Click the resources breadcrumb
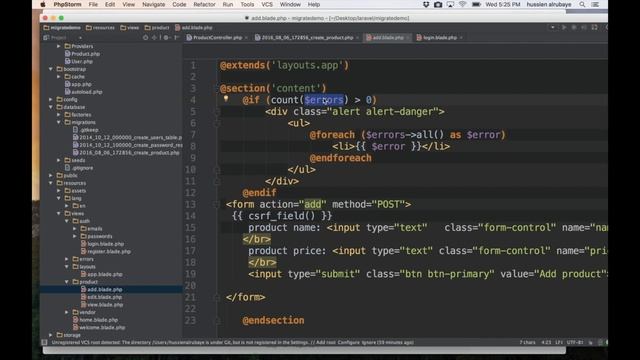Image resolution: width=640 pixels, height=360 pixels. [100, 28]
